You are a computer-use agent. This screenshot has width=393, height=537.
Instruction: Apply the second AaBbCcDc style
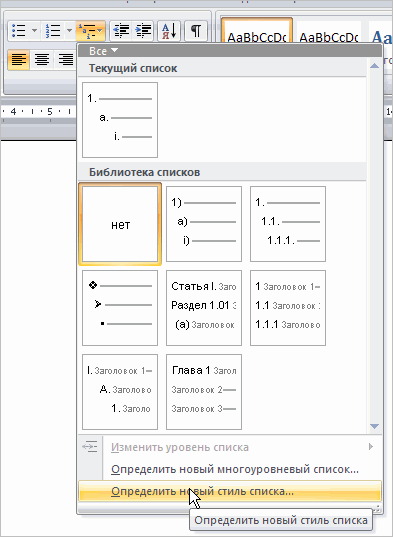click(x=329, y=32)
